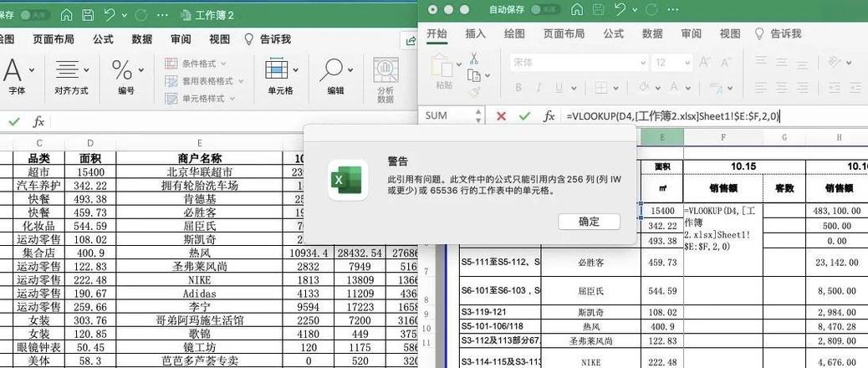Click the SUM name box
The image size is (868, 368).
pyautogui.click(x=450, y=115)
